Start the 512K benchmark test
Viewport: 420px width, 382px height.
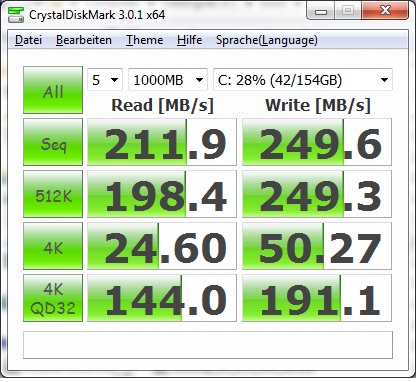(53, 194)
